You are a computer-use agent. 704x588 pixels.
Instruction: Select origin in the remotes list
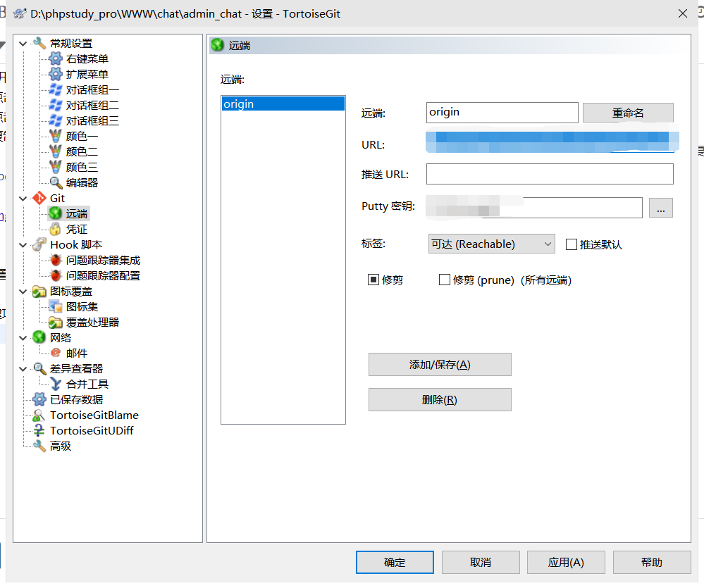pos(283,104)
